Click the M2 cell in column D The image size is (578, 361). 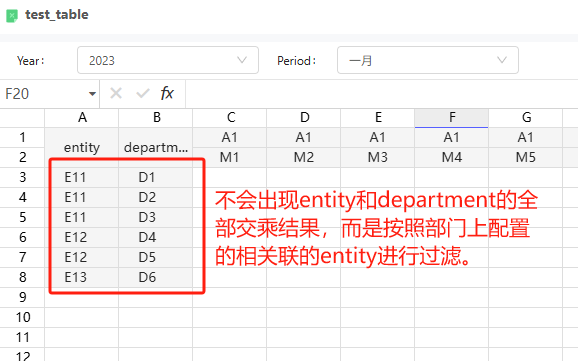click(x=304, y=158)
